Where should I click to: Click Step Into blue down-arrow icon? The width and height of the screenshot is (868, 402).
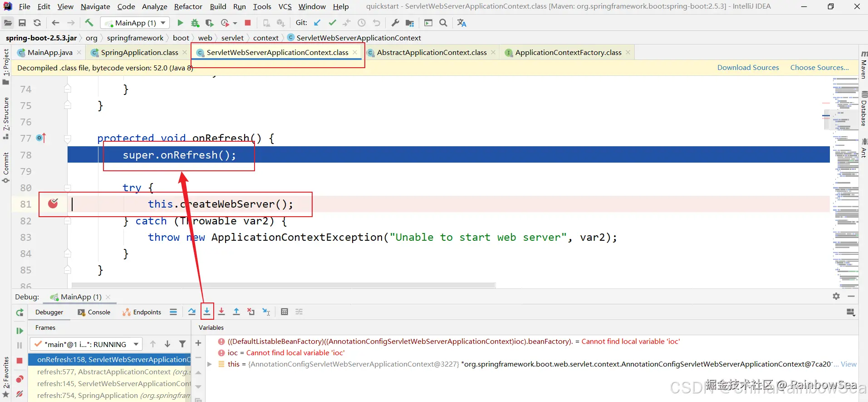click(x=207, y=312)
